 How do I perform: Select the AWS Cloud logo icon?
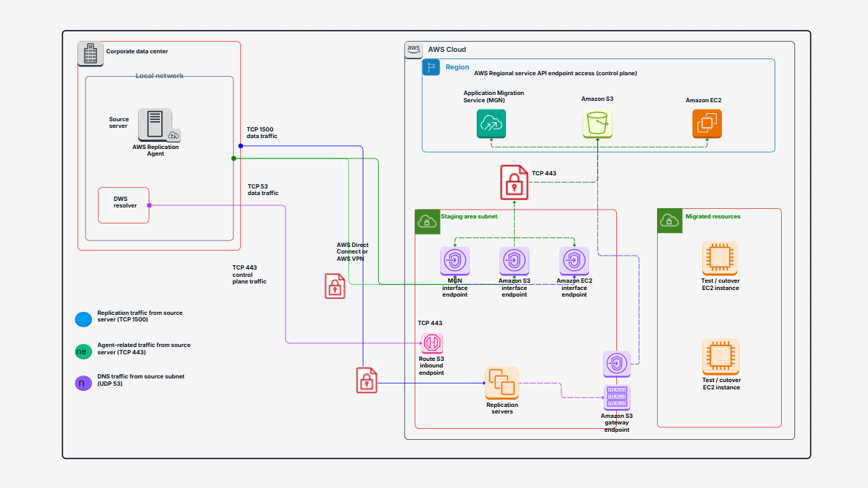point(413,49)
